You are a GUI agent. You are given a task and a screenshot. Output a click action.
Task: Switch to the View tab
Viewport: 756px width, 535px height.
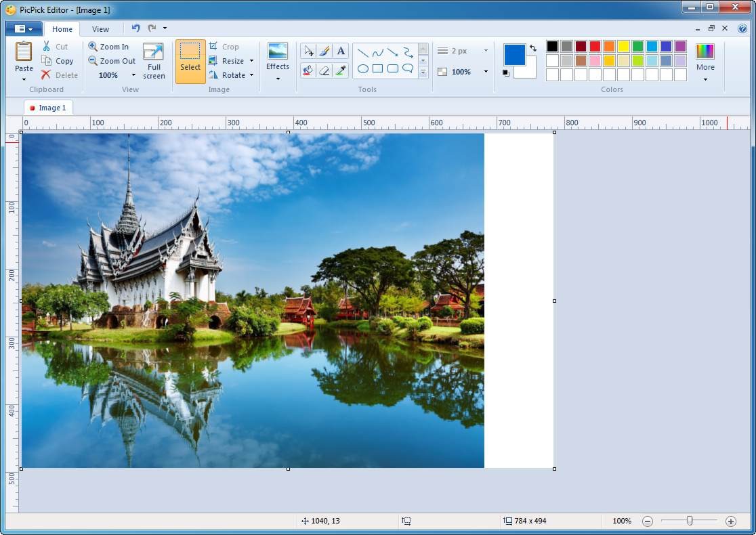click(100, 29)
